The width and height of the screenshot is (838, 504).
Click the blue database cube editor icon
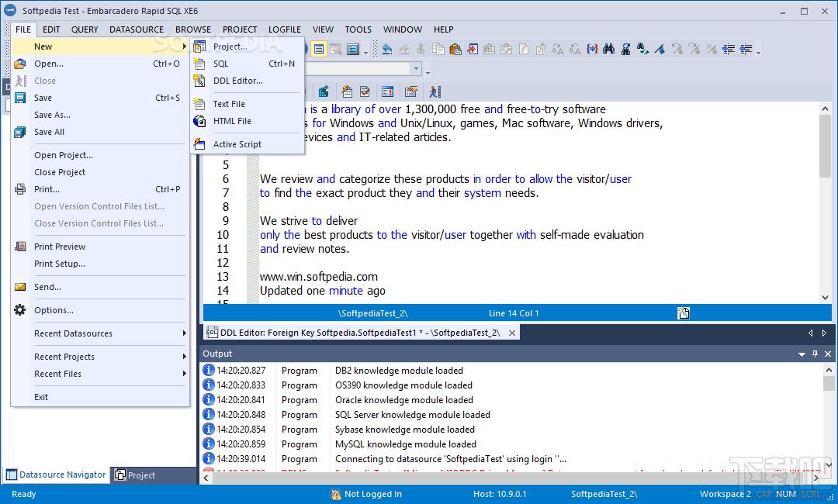pos(324,91)
